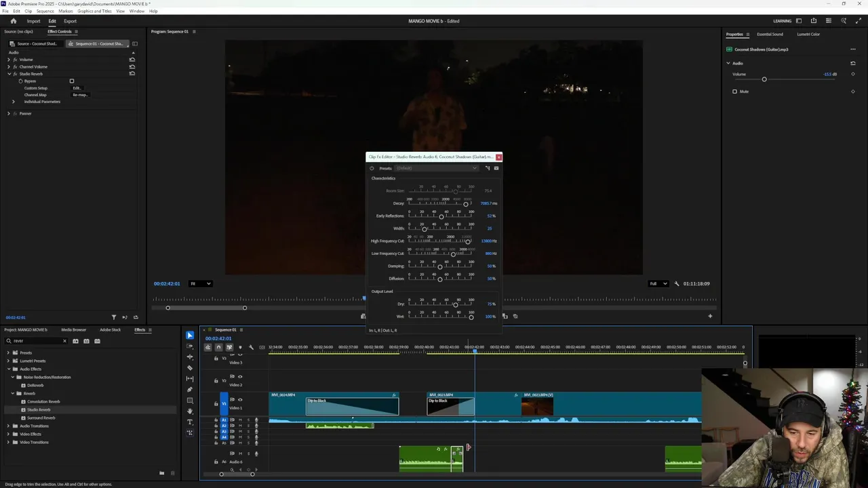Toggle Linked Selection in timeline header
Image resolution: width=868 pixels, height=488 pixels.
(x=229, y=347)
